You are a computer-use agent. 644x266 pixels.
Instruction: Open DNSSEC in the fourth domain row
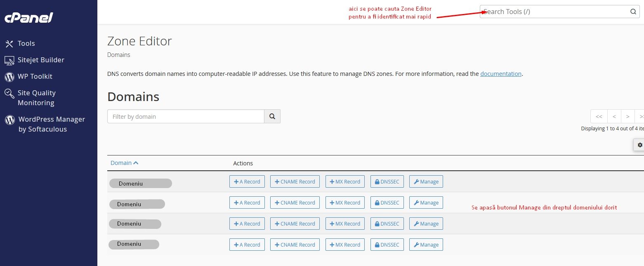[387, 245]
